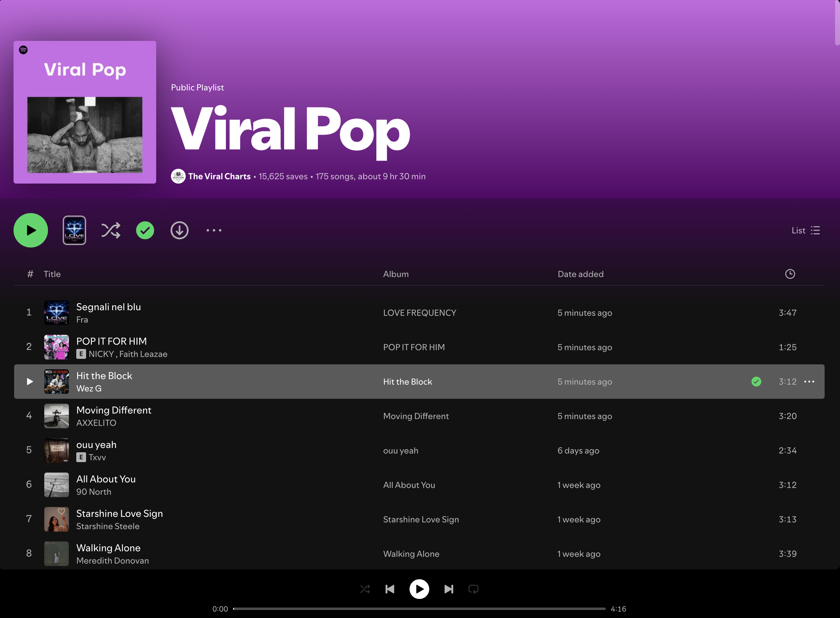Viewport: 840px width, 618px height.
Task: Select the POP IT FOR HIM song title
Action: 111,341
